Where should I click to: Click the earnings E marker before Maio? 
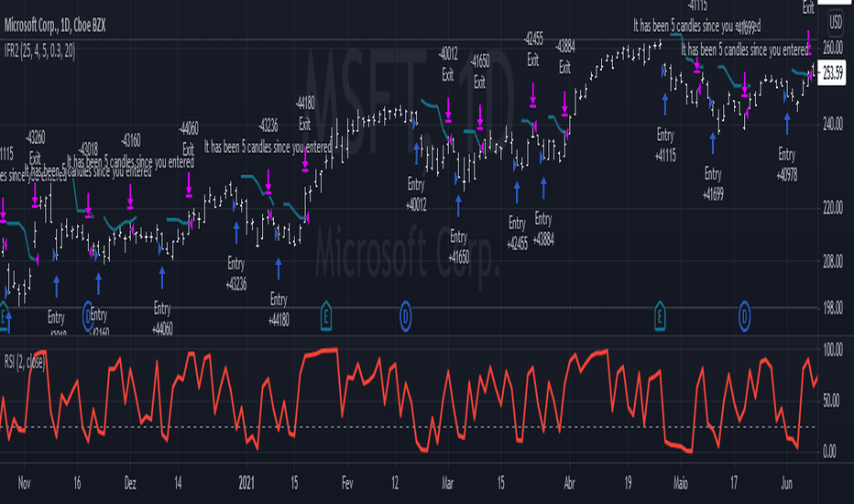(x=660, y=316)
